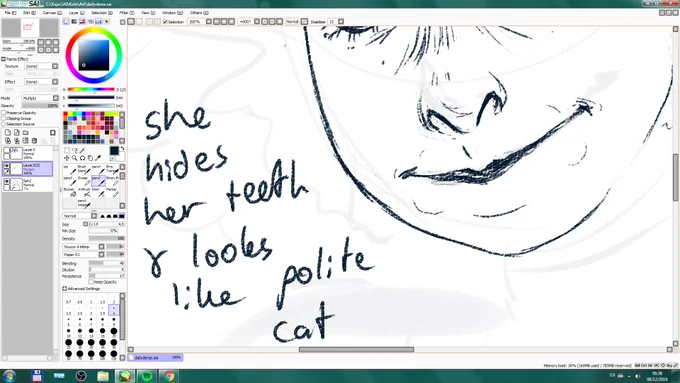Switch to dailydense.sai document tab
The height and width of the screenshot is (383, 680).
point(155,357)
